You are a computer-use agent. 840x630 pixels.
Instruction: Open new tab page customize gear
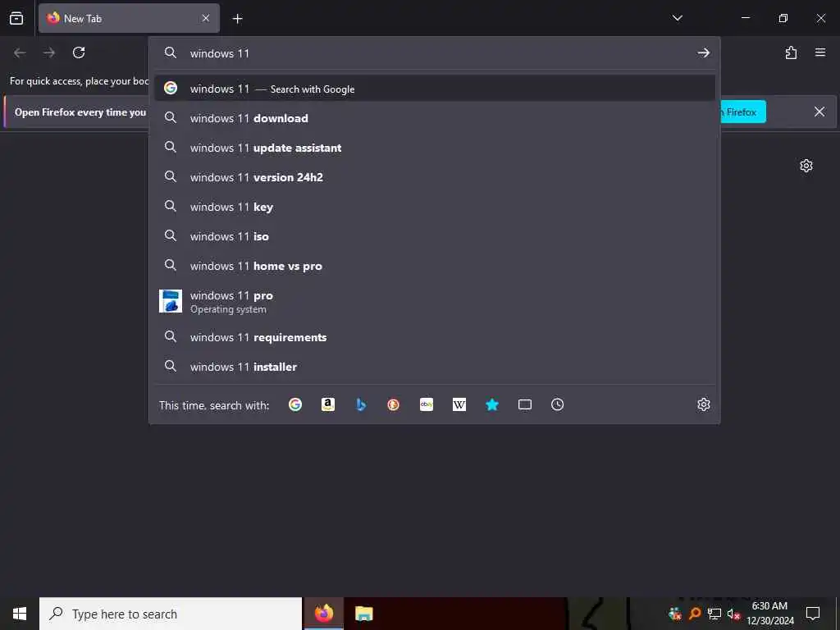pyautogui.click(x=806, y=166)
